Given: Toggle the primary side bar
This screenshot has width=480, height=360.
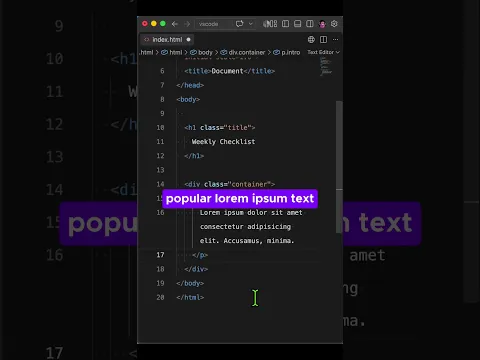Looking at the screenshot, I should (x=285, y=24).
